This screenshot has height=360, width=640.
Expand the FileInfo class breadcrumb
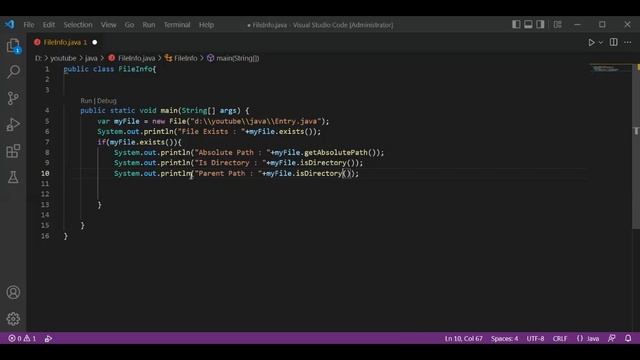coord(181,58)
